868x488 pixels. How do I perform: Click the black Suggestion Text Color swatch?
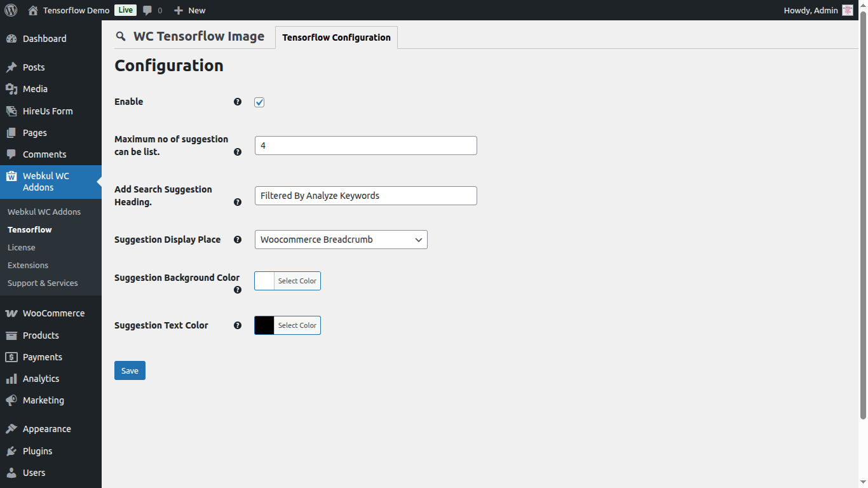pyautogui.click(x=263, y=325)
